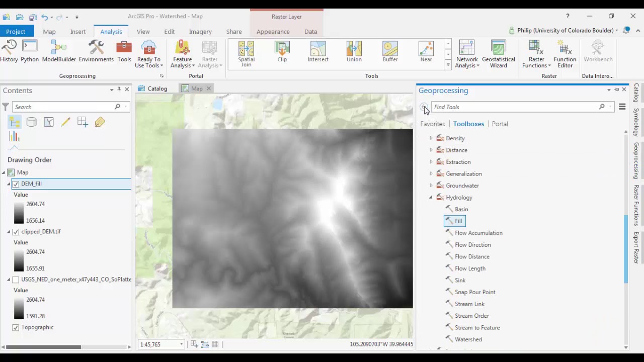Go back in the Geoprocessing pane
The height and width of the screenshot is (362, 644).
424,107
